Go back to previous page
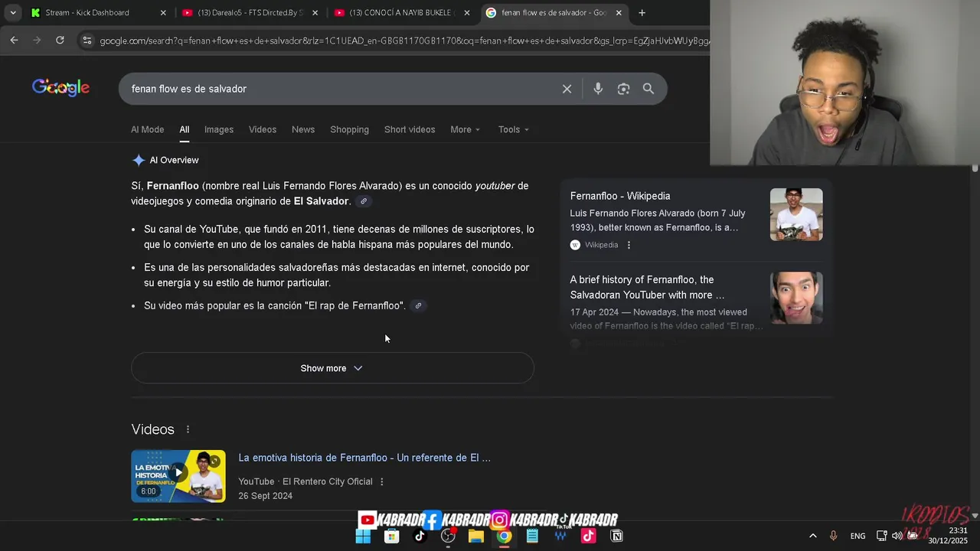Screen dimensions: 980x551 point(14,40)
